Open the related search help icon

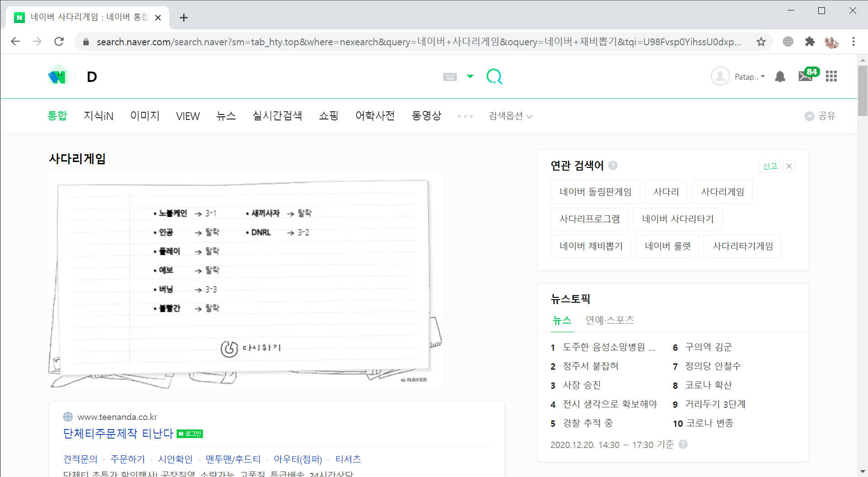pos(613,166)
